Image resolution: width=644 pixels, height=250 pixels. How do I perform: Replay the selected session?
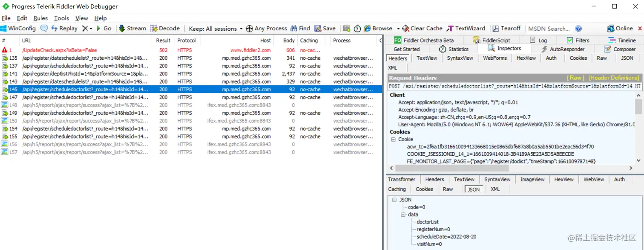coord(64,28)
